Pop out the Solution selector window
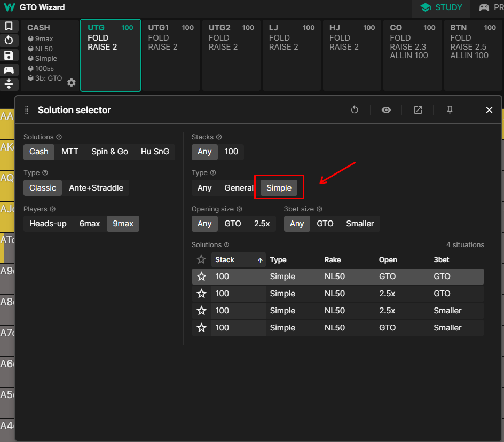The height and width of the screenshot is (442, 504). click(x=418, y=110)
